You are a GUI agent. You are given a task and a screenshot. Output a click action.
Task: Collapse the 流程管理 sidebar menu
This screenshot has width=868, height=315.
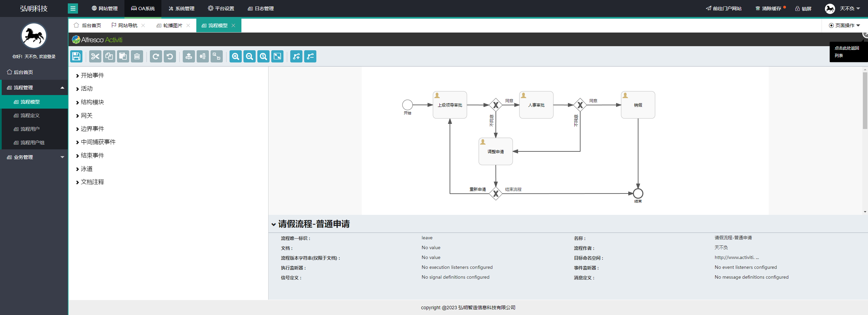(34, 88)
